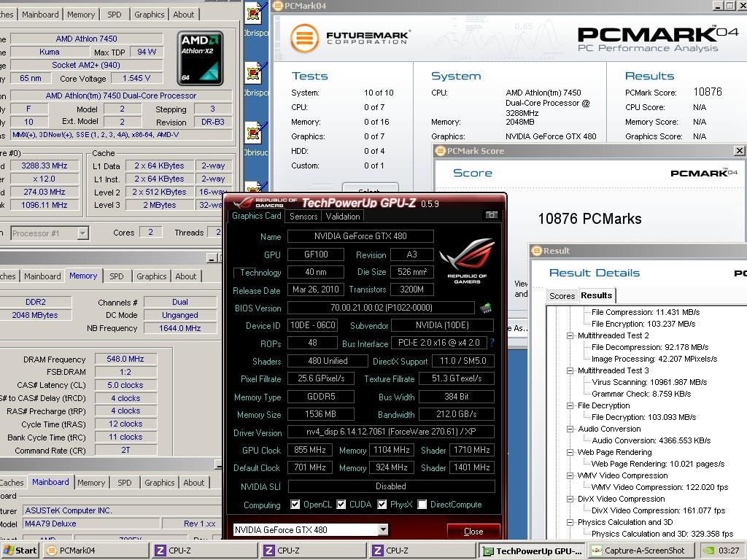Open the Processor #1 dropdown in CPU-Z
Screen dimensions: 747x560
click(83, 233)
